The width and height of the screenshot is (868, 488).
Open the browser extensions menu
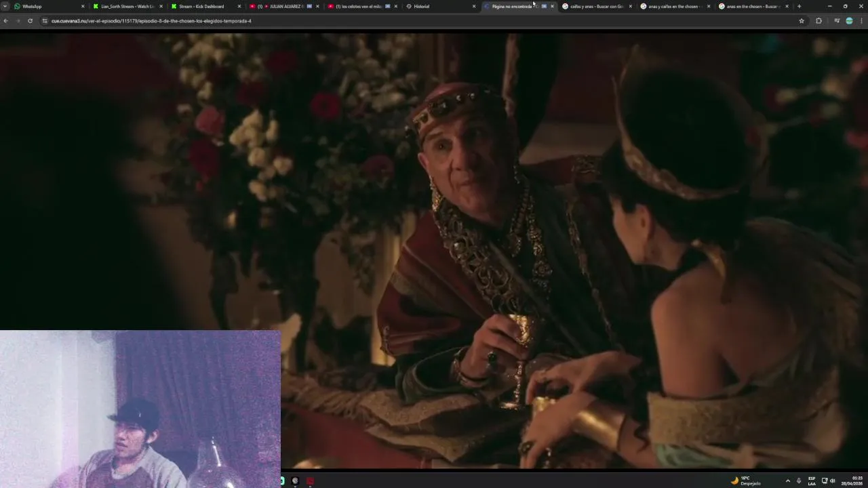(x=818, y=21)
